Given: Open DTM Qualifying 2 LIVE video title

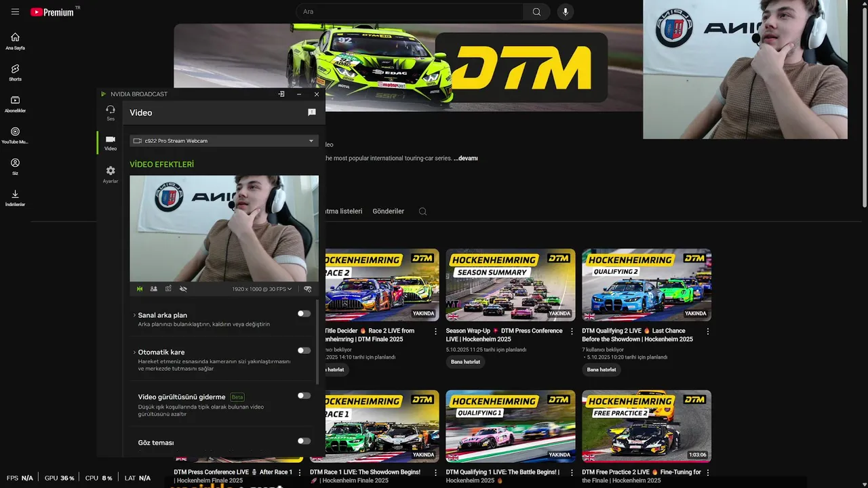Looking at the screenshot, I should pyautogui.click(x=637, y=335).
